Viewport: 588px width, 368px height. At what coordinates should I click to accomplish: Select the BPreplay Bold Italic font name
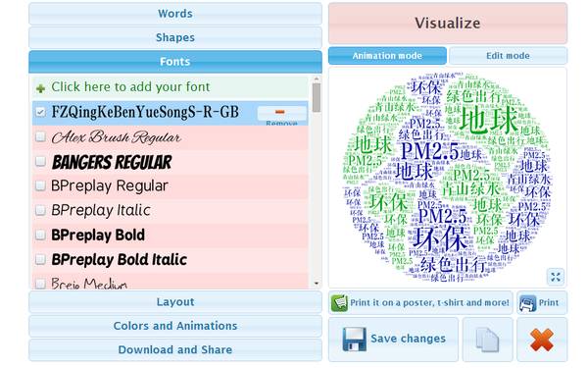pyautogui.click(x=120, y=260)
